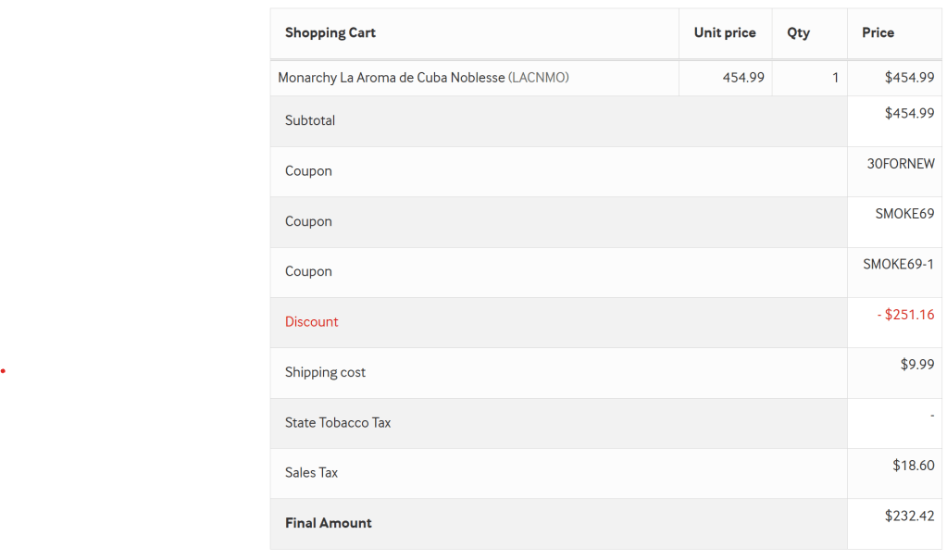The height and width of the screenshot is (560, 947).
Task: Click the Unit price column header
Action: click(724, 33)
